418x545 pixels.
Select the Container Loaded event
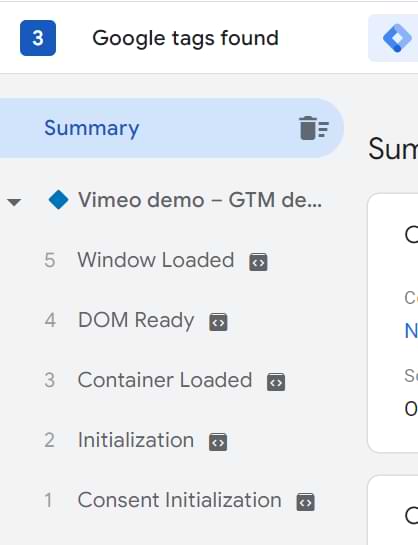(165, 380)
